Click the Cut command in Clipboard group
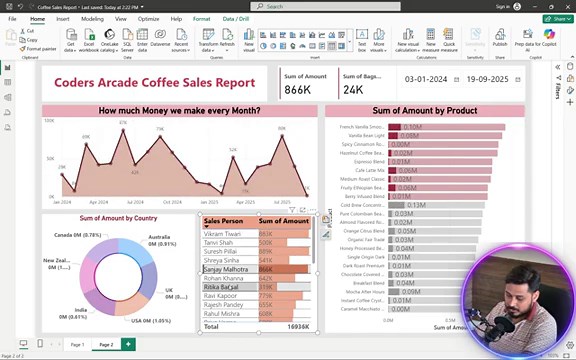 point(27,31)
